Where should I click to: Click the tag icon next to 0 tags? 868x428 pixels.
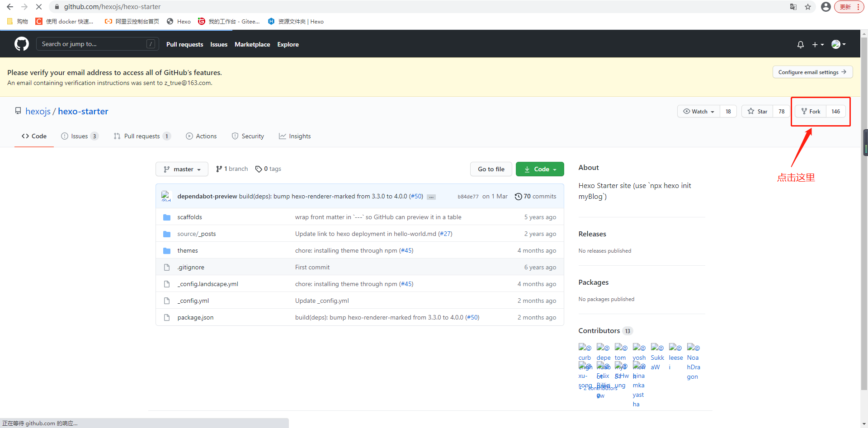[x=259, y=169]
